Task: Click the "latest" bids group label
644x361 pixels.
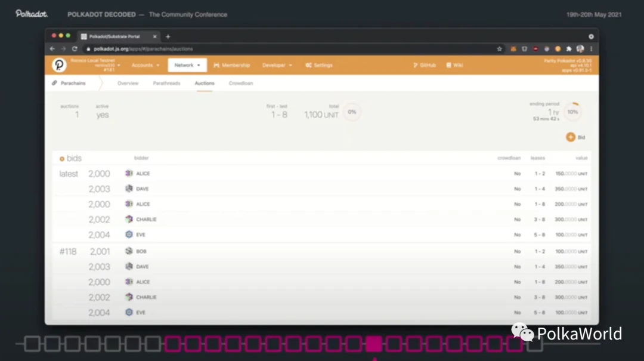Action: (x=69, y=174)
